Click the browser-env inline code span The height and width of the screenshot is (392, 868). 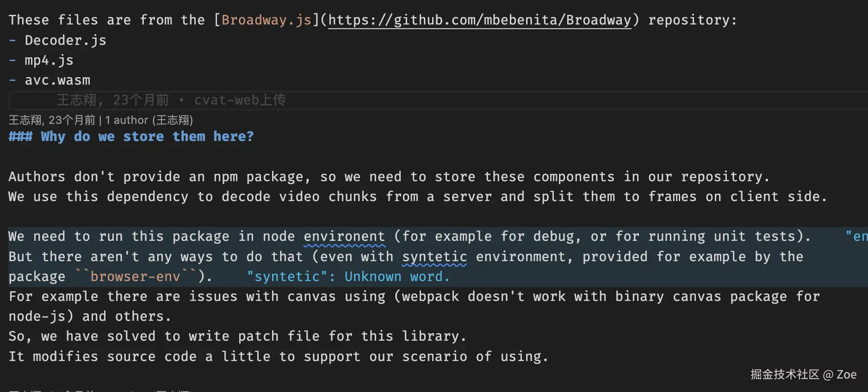pos(135,276)
